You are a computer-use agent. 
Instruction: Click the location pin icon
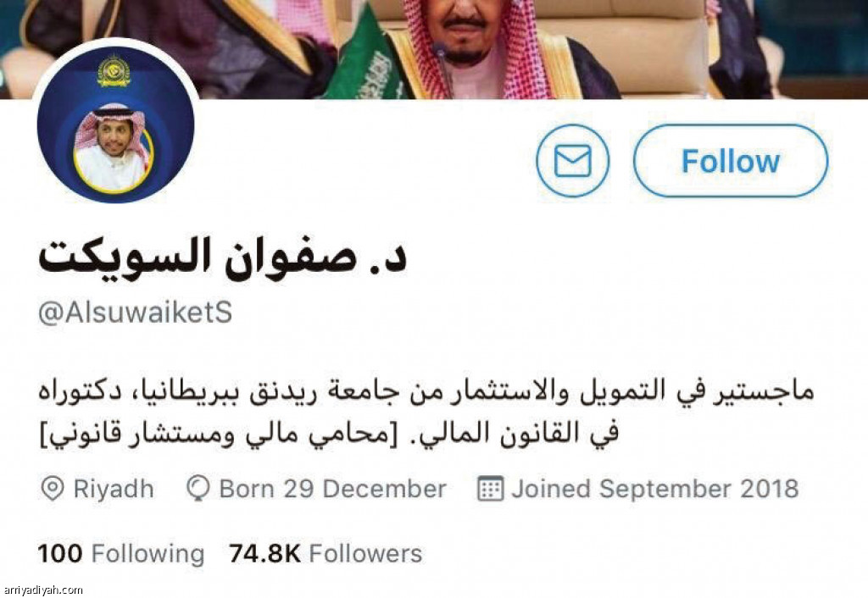tap(52, 489)
